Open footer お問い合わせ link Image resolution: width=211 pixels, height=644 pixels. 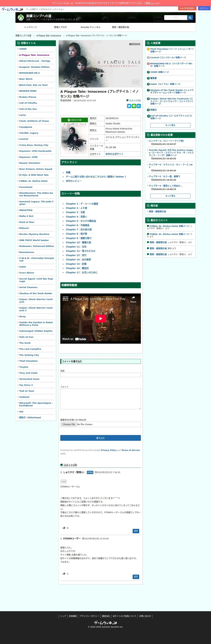point(145,616)
